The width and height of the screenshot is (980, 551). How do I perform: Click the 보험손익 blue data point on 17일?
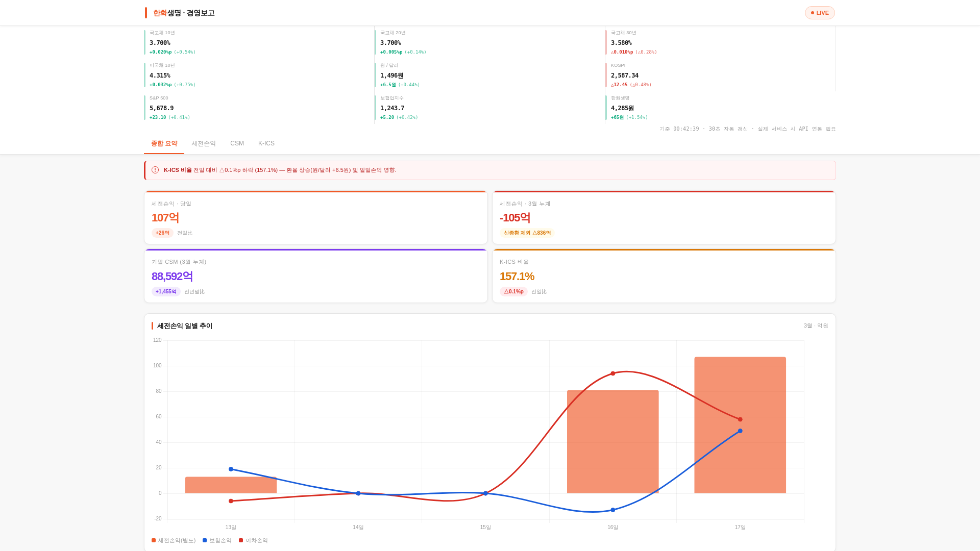coord(740,431)
